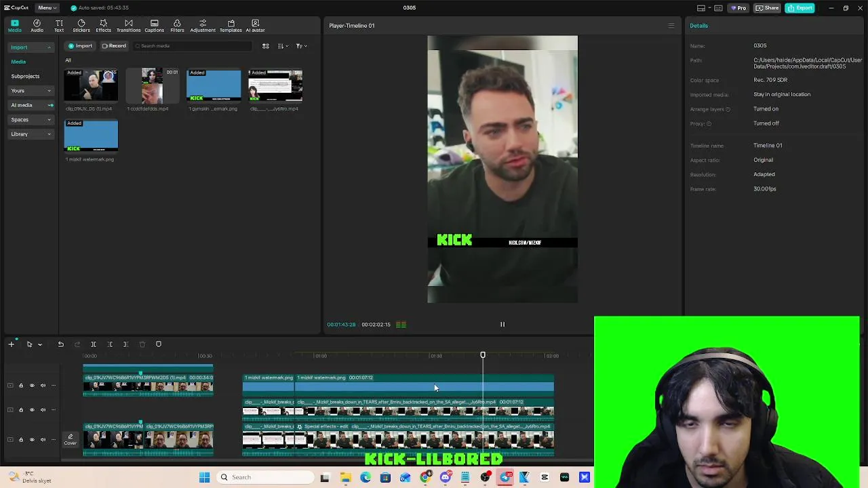Expand the Yours section
This screenshot has width=868, height=488.
[x=31, y=91]
